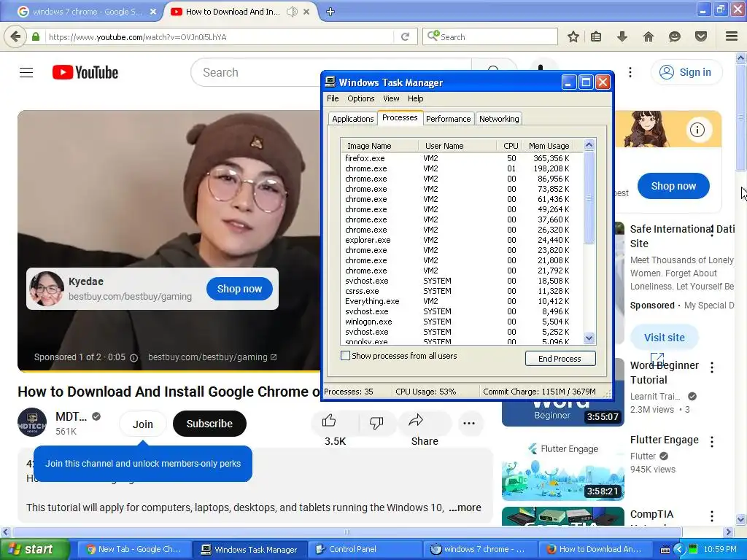This screenshot has width=747, height=560.
Task: Open options for Flutter Engage video
Action: tap(712, 442)
